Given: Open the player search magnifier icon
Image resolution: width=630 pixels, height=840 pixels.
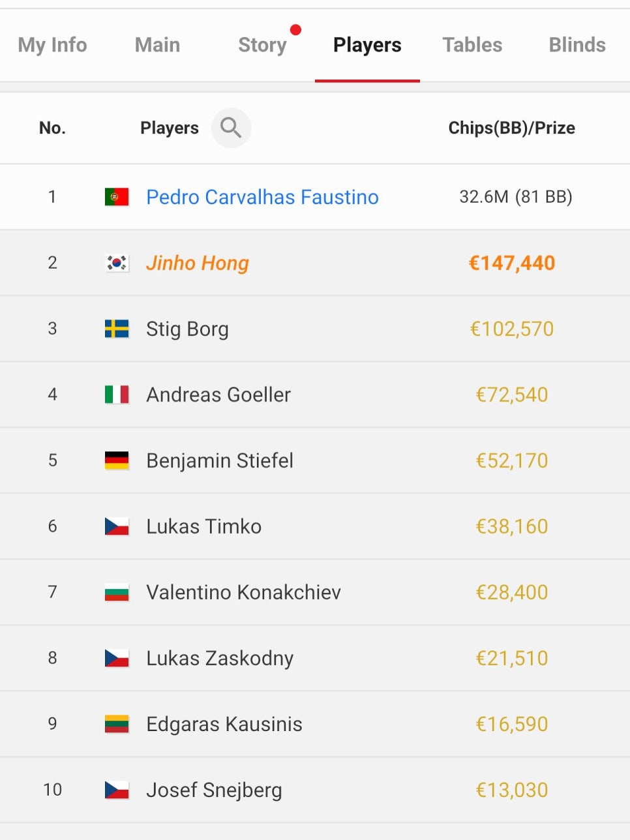Looking at the screenshot, I should click(x=231, y=128).
